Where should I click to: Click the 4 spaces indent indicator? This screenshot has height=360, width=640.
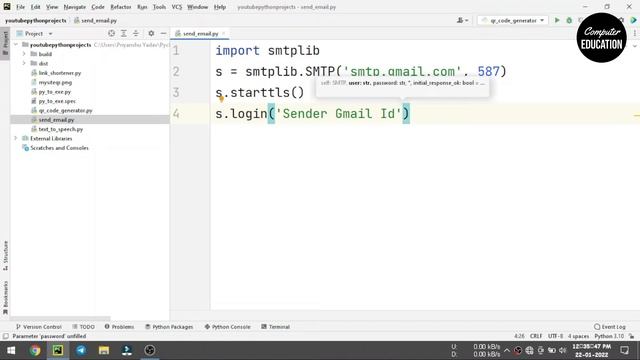(578, 336)
